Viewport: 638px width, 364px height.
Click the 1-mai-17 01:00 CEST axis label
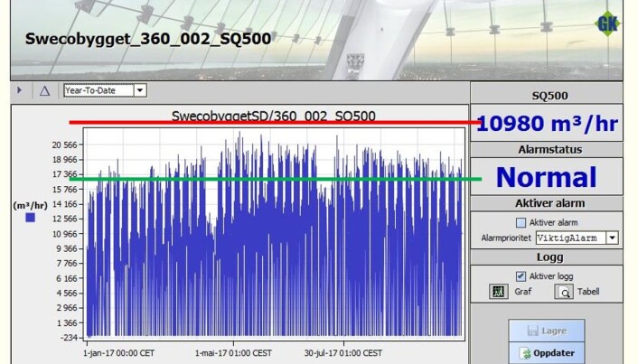coord(233,353)
